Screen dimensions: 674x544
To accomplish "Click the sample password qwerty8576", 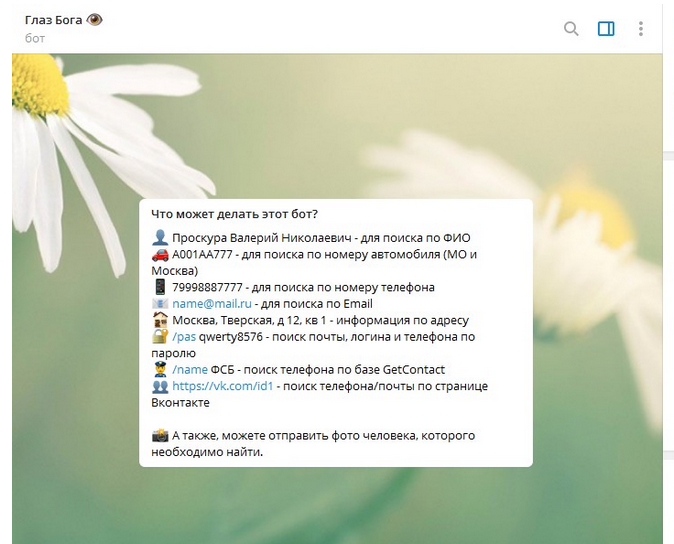I will [231, 337].
